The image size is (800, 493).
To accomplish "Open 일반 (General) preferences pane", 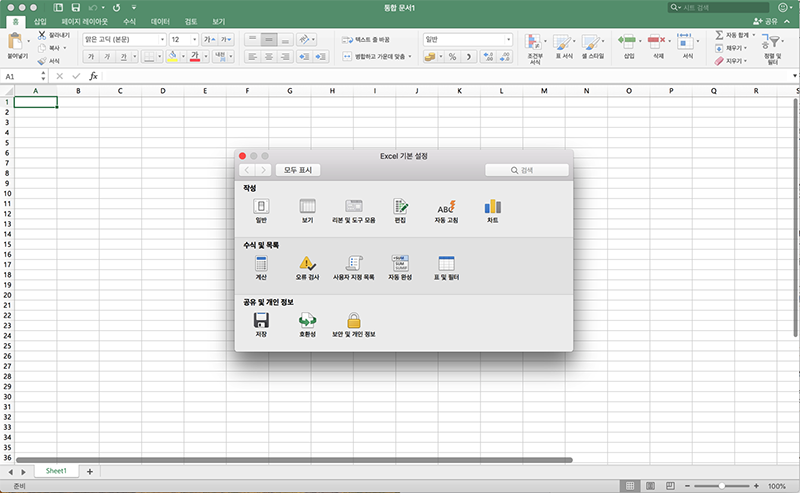I will (261, 211).
